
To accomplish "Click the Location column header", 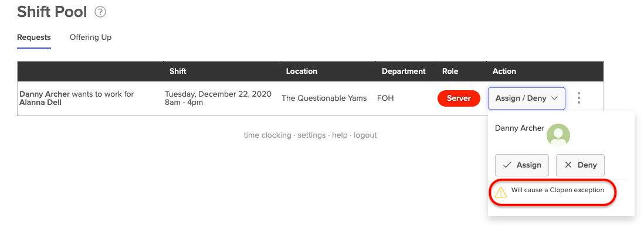I will pyautogui.click(x=301, y=71).
